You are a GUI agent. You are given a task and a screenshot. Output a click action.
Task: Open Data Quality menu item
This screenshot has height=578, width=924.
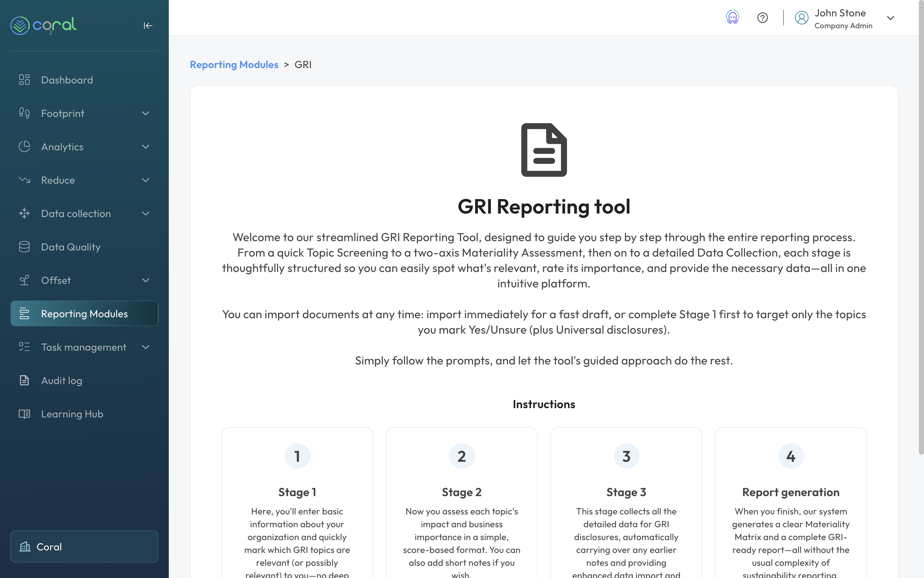pos(84,247)
